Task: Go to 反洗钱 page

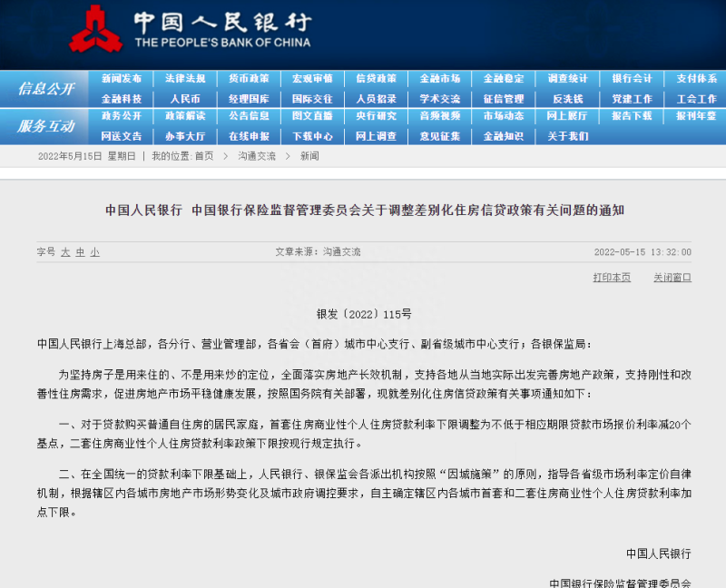Action: 568,99
